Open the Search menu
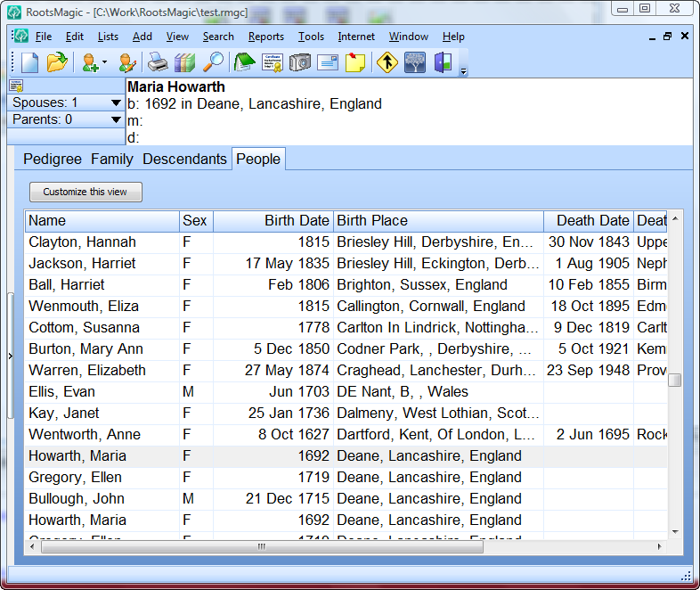The image size is (700, 590). pos(218,37)
